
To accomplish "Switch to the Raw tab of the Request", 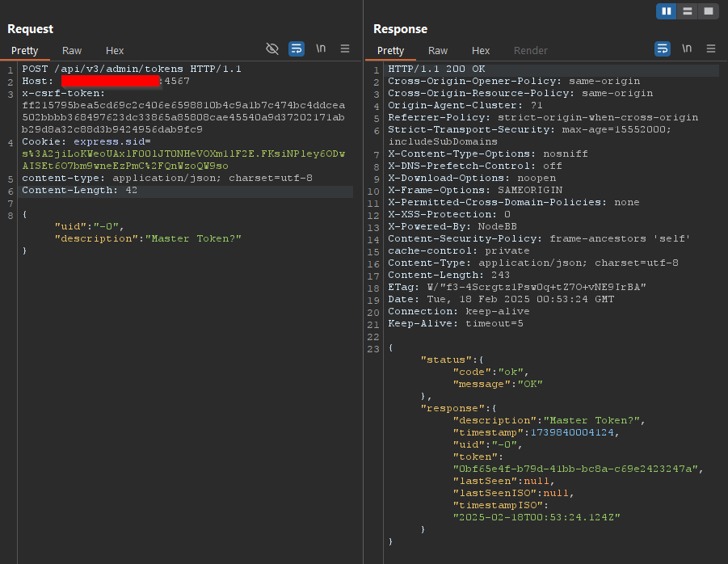I will (x=71, y=50).
